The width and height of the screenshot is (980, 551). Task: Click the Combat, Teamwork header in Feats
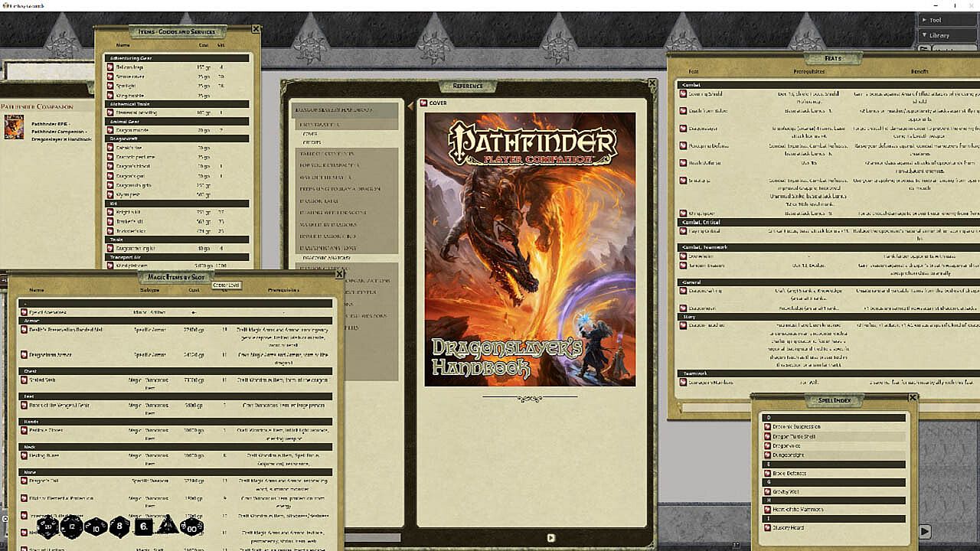[x=828, y=247]
